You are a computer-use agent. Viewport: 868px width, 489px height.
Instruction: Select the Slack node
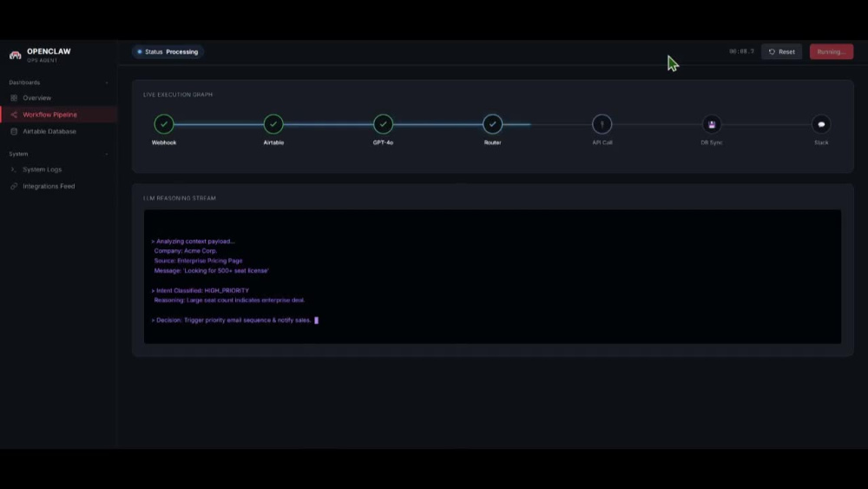pyautogui.click(x=821, y=124)
